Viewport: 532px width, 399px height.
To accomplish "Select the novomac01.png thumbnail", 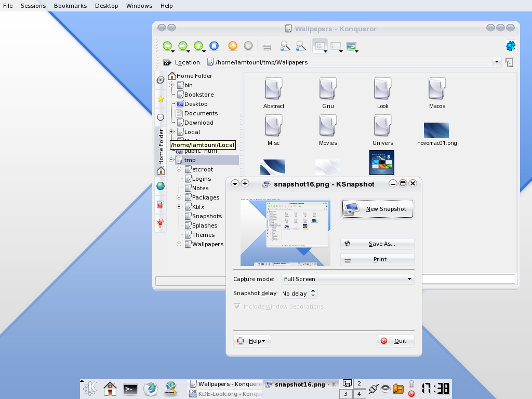I will pos(436,130).
